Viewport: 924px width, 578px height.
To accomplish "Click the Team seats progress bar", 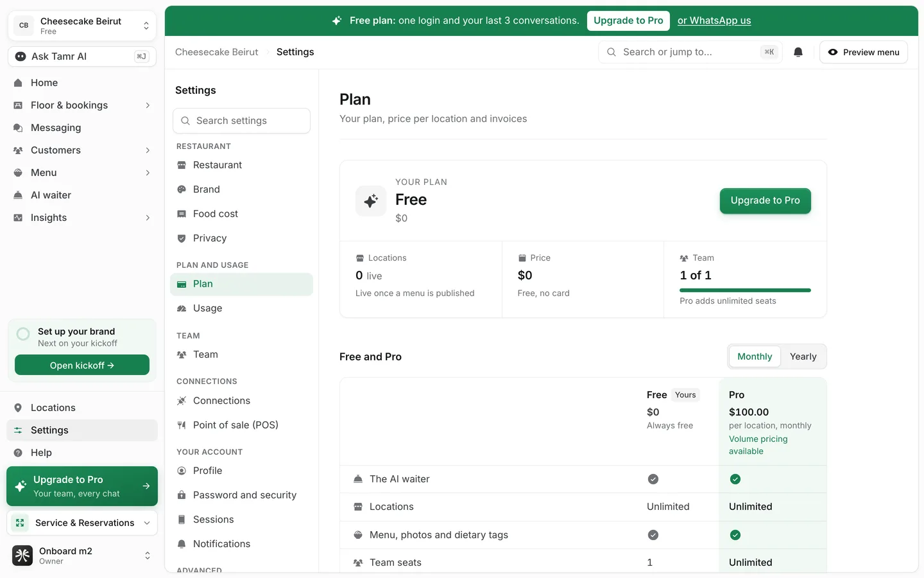I will (x=745, y=290).
